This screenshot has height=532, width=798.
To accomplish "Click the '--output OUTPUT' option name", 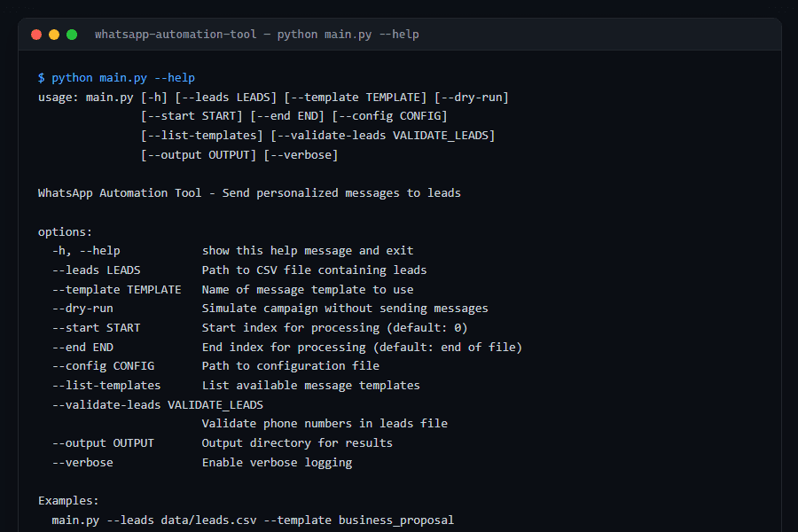I will [103, 443].
